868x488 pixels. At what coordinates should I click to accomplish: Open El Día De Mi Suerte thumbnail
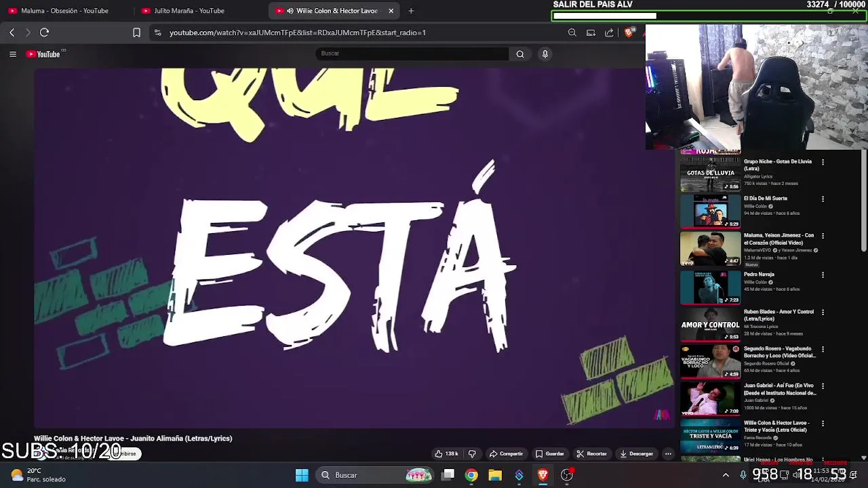[711, 211]
